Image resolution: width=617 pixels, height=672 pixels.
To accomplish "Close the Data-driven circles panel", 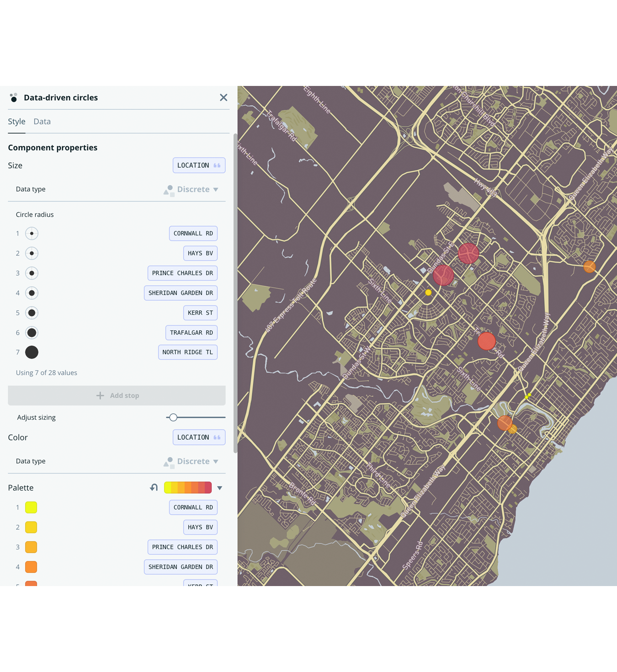I will 223,97.
